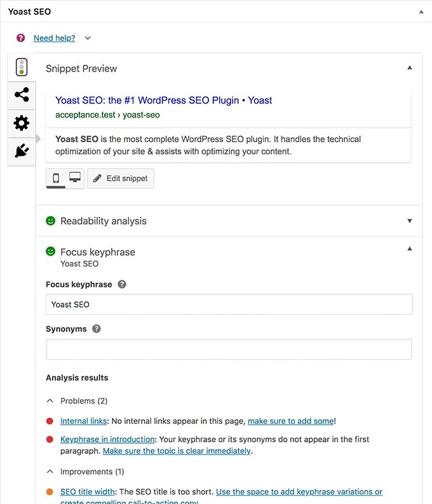Click the Need help? link
This screenshot has height=504, width=432.
(54, 38)
